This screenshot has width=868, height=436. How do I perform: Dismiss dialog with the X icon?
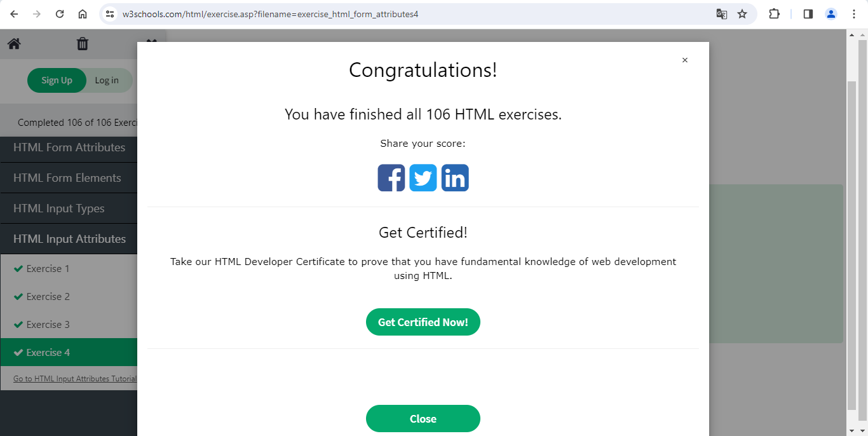(684, 60)
